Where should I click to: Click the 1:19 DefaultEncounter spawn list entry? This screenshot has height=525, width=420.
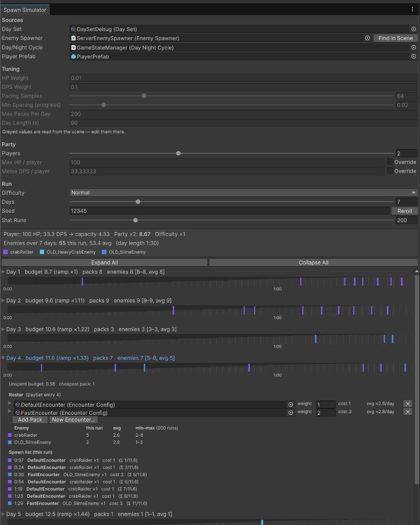tap(72, 489)
